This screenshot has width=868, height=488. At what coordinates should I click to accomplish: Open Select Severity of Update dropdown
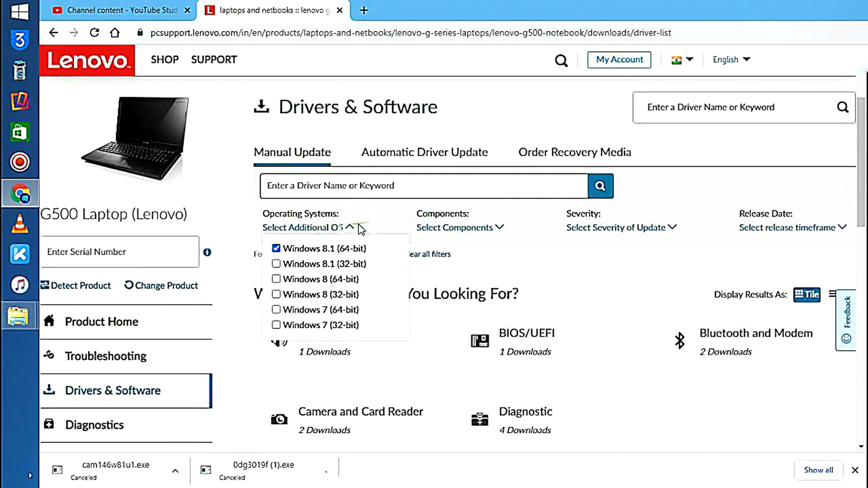point(621,227)
